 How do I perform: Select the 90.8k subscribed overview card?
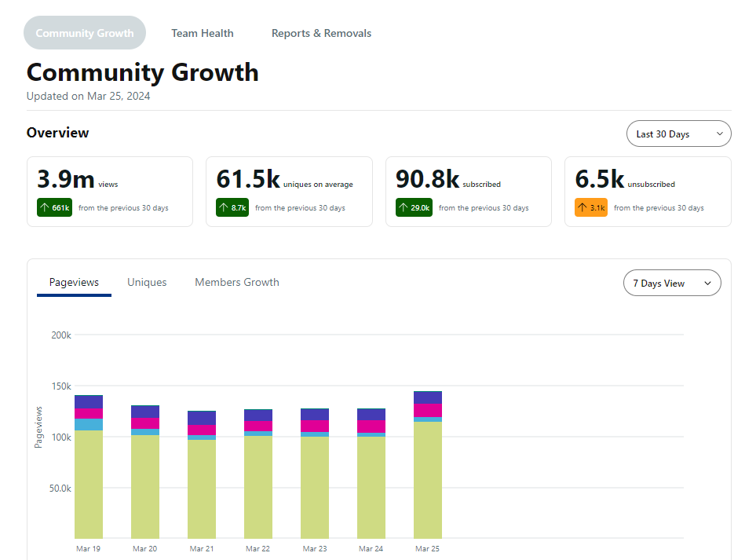469,192
